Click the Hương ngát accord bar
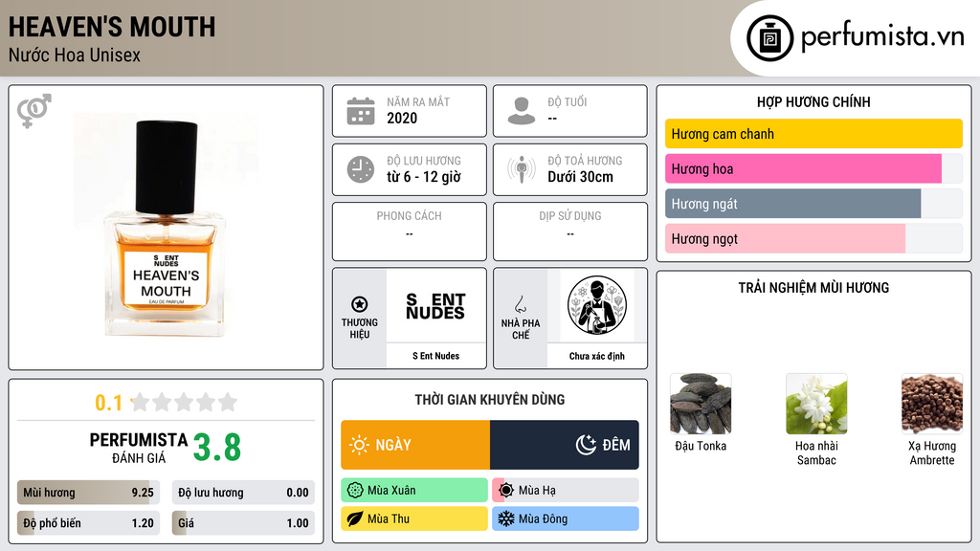 (x=813, y=204)
